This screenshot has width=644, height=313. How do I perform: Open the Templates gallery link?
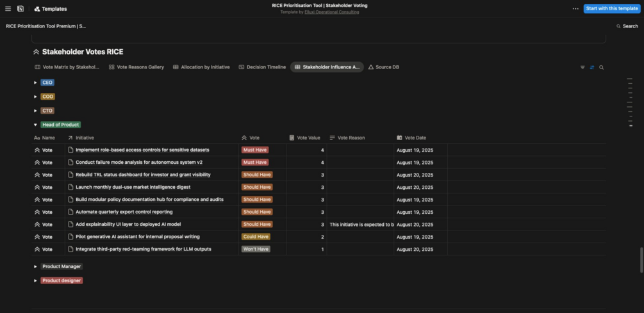pos(51,8)
